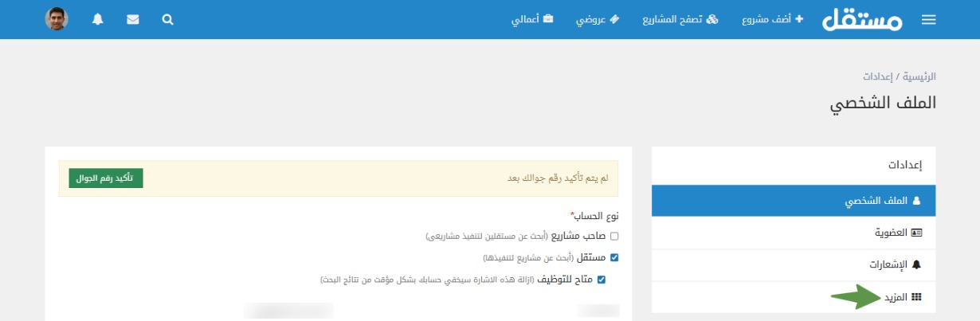
Task: Open العضوية settings tab
Action: 794,233
